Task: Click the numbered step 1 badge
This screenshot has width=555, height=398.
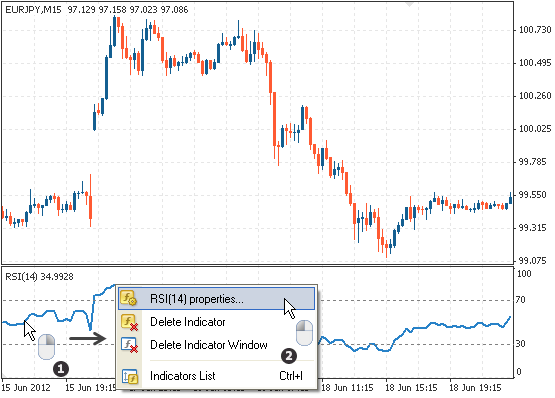Action: click(61, 369)
